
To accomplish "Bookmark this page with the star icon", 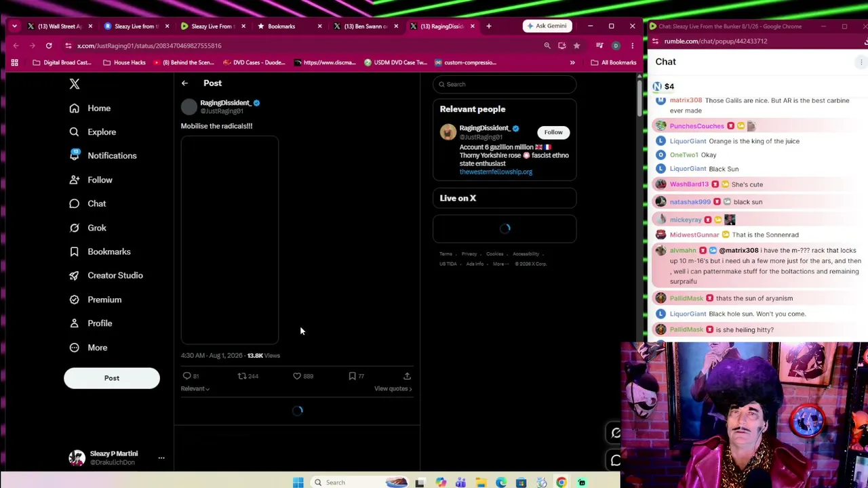I will 576,46.
